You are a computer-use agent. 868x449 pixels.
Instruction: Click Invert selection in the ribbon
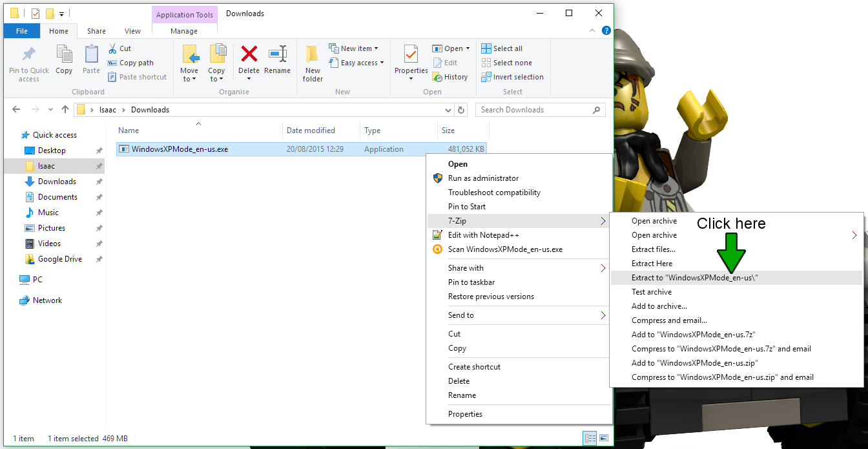[512, 77]
